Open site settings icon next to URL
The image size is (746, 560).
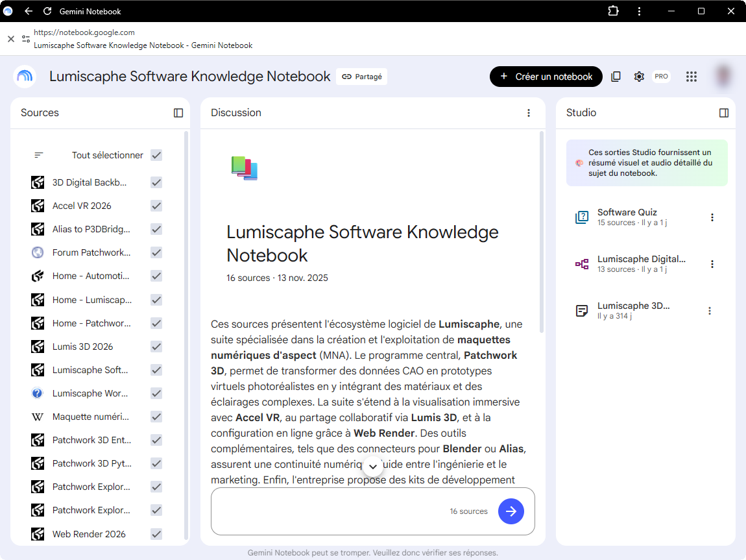[26, 39]
